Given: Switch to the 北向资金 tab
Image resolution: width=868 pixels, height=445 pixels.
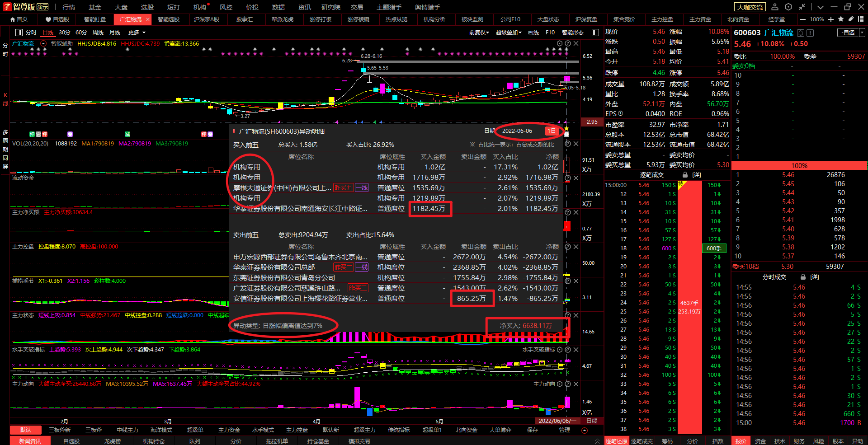Looking at the screenshot, I should click(738, 19).
